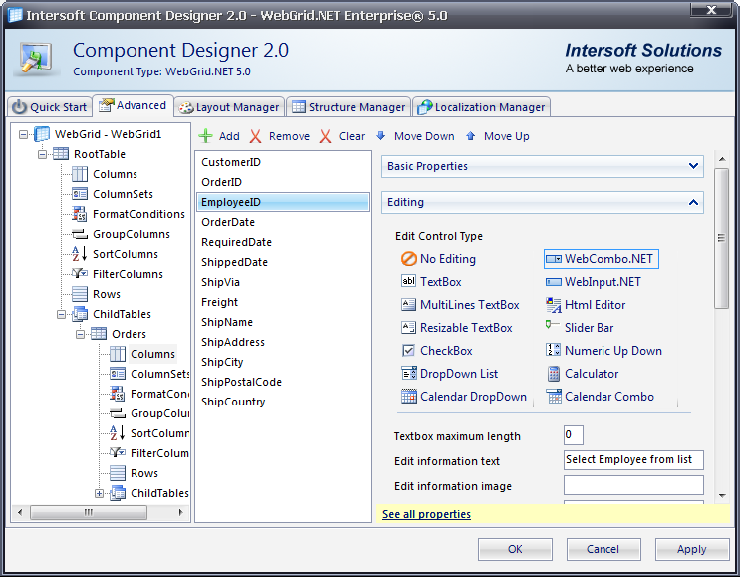Click the RootTable FormatConditions icon
Viewport: 740px width, 577px height.
(80, 214)
